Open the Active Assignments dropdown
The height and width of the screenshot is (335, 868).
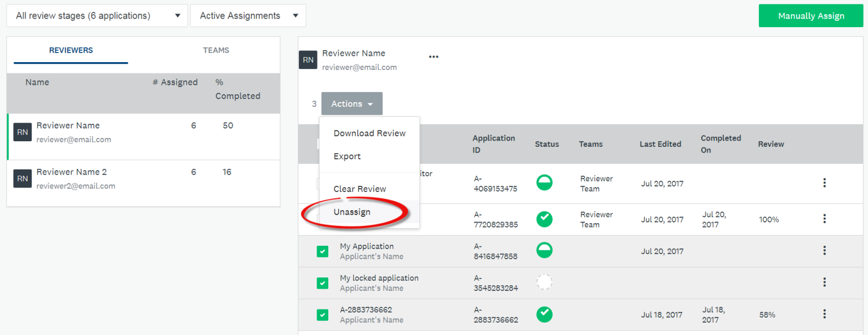point(248,15)
